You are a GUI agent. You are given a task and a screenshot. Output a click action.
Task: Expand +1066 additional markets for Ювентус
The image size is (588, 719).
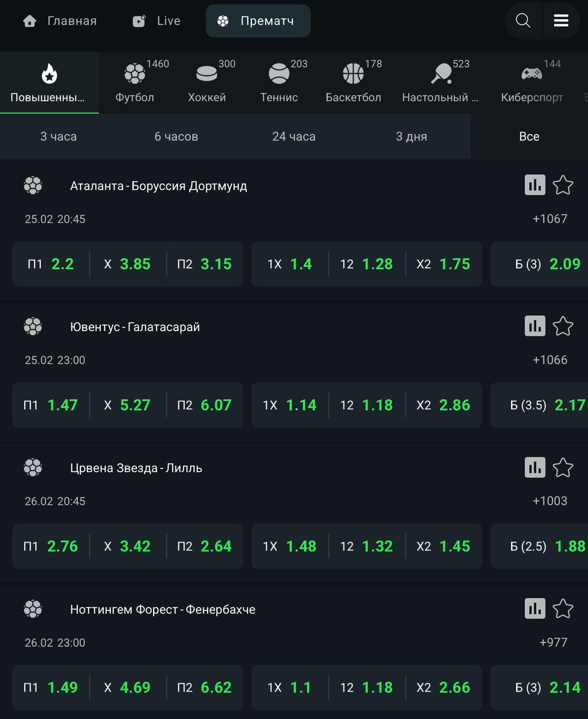point(550,360)
